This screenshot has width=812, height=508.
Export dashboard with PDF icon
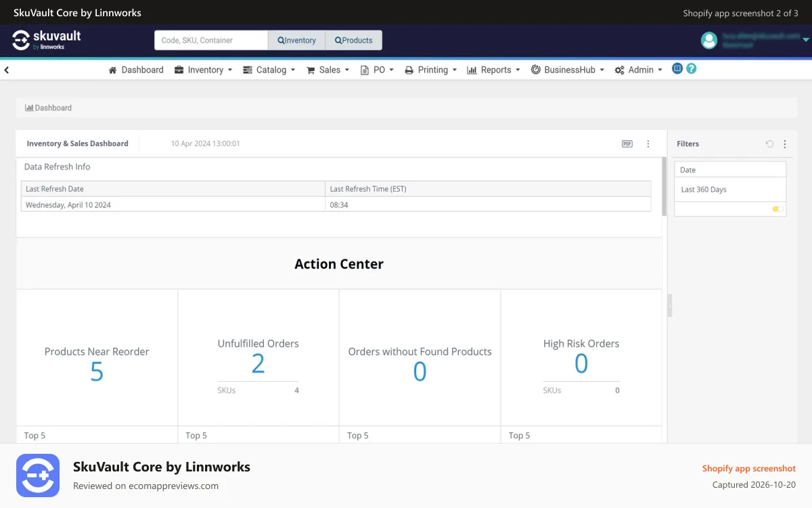pyautogui.click(x=627, y=144)
